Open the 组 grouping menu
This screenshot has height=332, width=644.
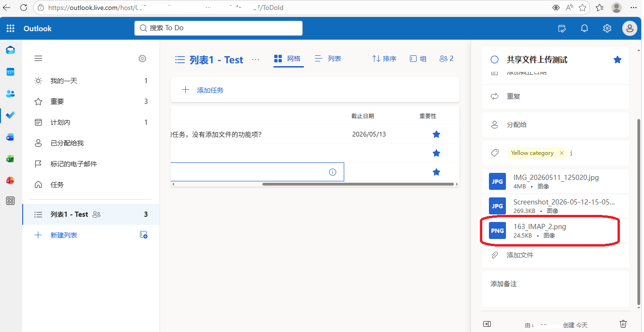(418, 59)
